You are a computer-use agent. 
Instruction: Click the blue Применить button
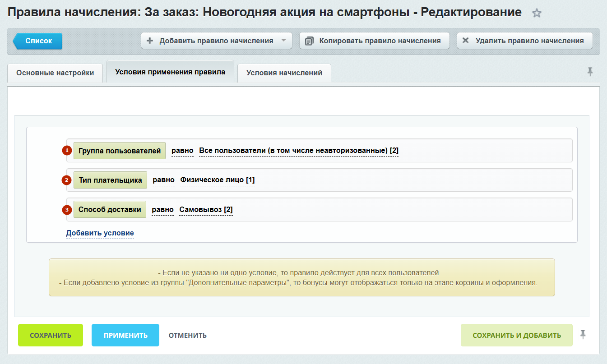pos(125,335)
